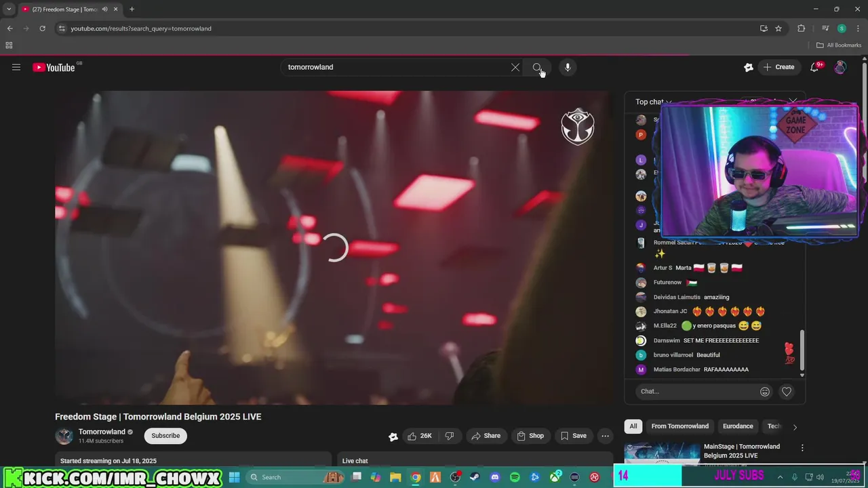The height and width of the screenshot is (488, 868).
Task: Send a heart reaction in live chat
Action: click(x=787, y=391)
